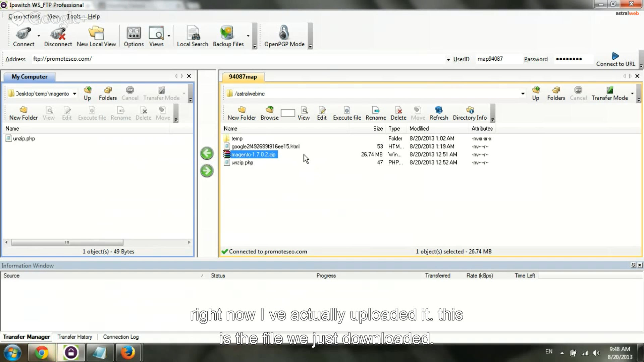Select the My Computer tab
This screenshot has width=644, height=362.
tap(30, 77)
